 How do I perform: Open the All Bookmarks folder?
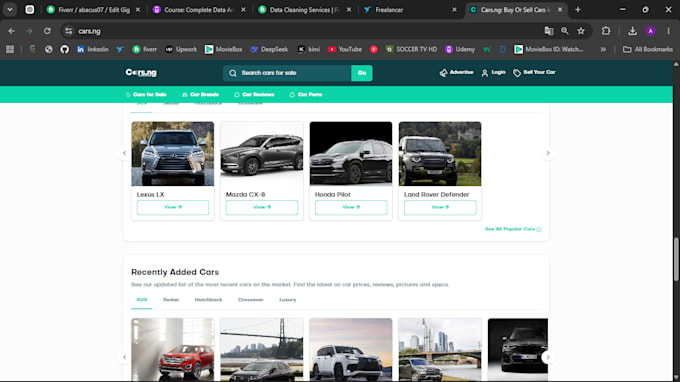click(x=647, y=49)
